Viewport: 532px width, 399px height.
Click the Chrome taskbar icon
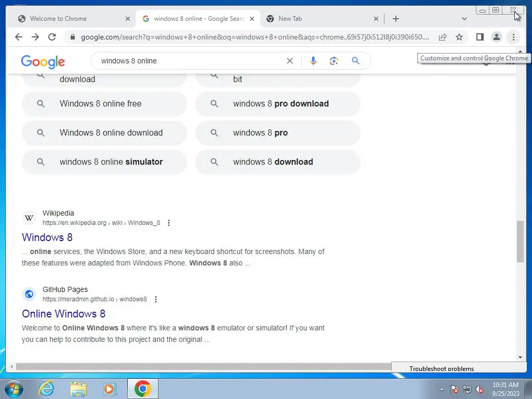143,389
